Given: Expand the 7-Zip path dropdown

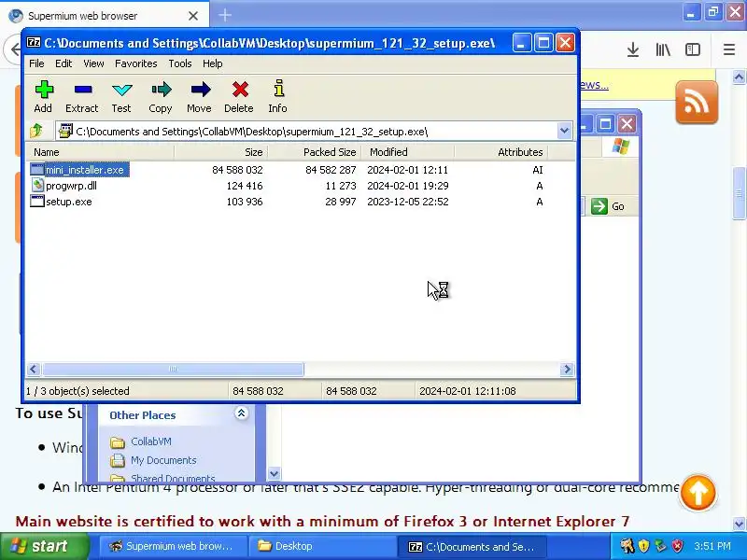Looking at the screenshot, I should (564, 131).
